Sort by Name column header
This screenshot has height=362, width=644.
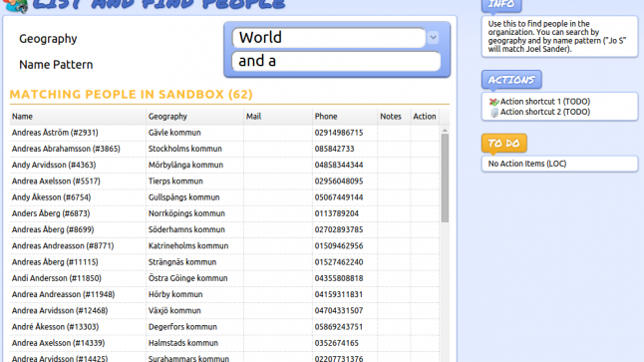click(x=78, y=117)
